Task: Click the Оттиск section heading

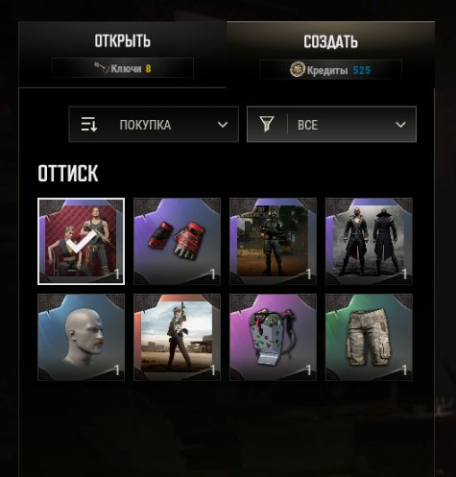Action: pos(68,173)
